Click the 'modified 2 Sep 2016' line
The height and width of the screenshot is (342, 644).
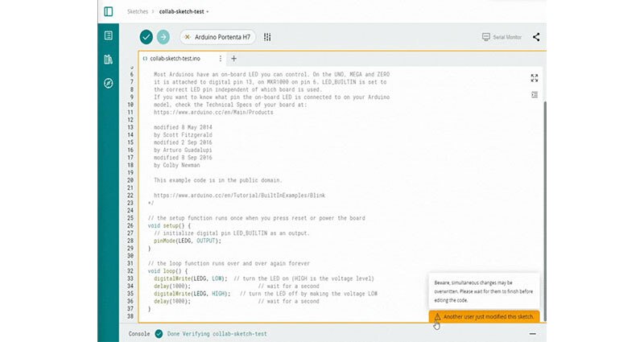184,142
